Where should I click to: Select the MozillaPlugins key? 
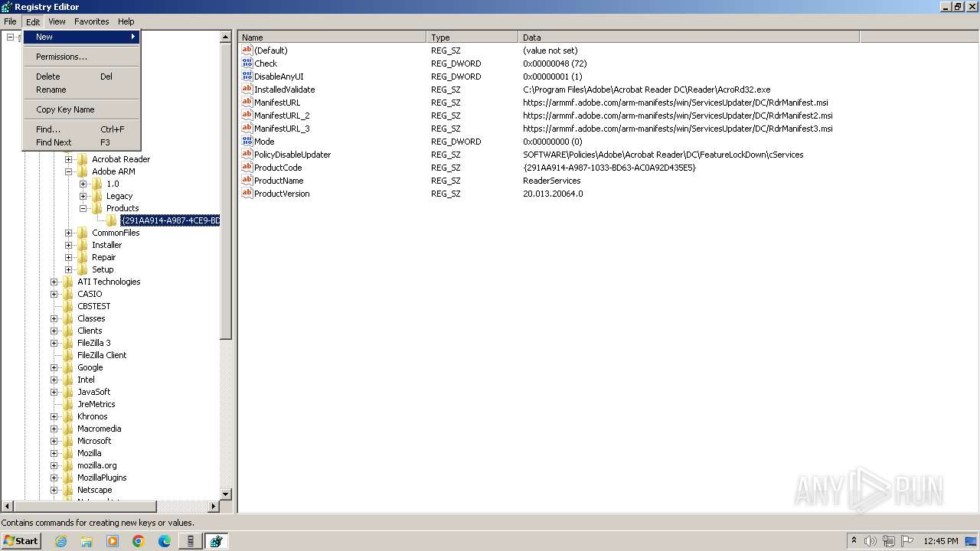tap(102, 478)
